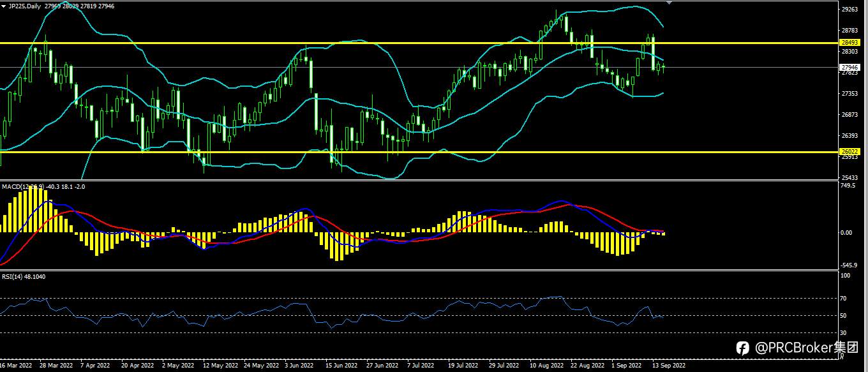Click 0.00 on the MACD scale
Image resolution: width=868 pixels, height=372 pixels.
(848, 232)
